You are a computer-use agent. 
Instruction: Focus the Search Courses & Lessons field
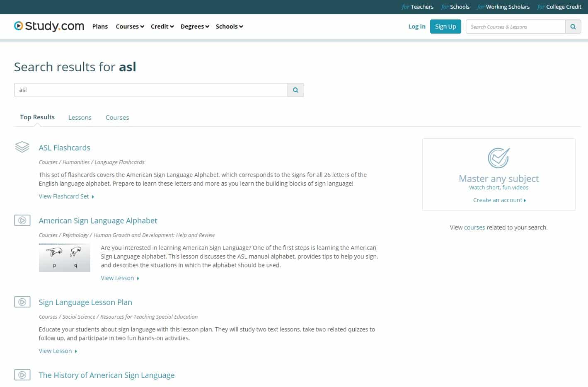coord(515,27)
